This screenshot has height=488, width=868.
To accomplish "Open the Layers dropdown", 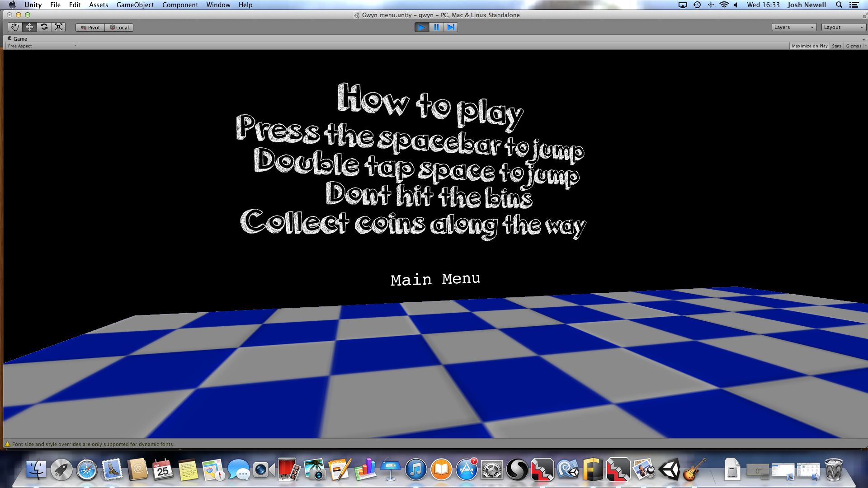I will (x=793, y=27).
